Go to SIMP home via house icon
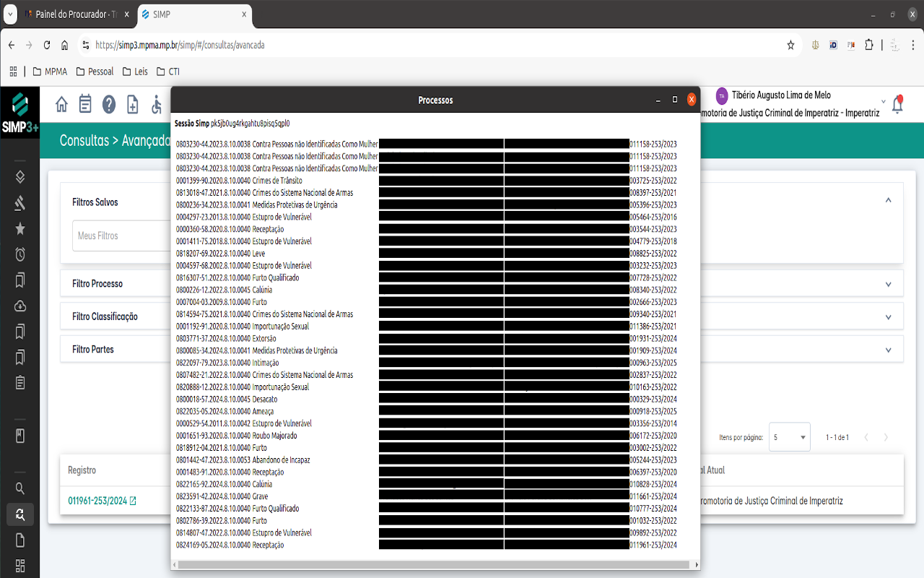924x578 pixels. click(x=61, y=105)
